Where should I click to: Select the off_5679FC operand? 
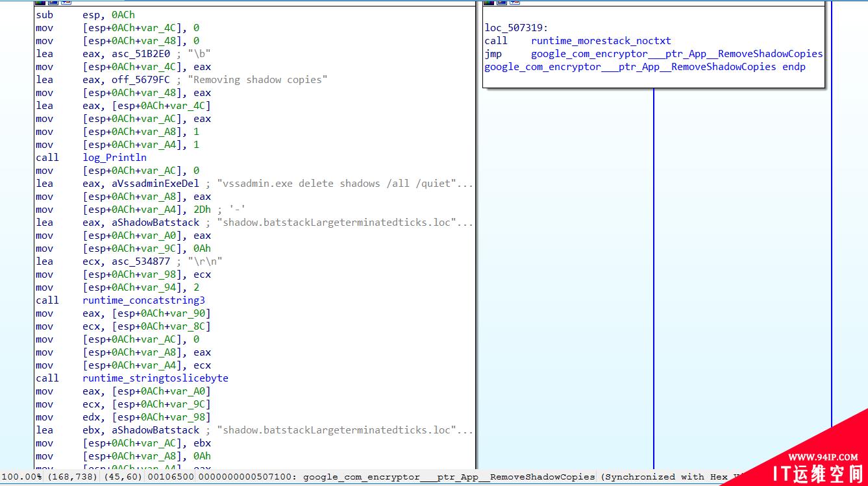(141, 80)
